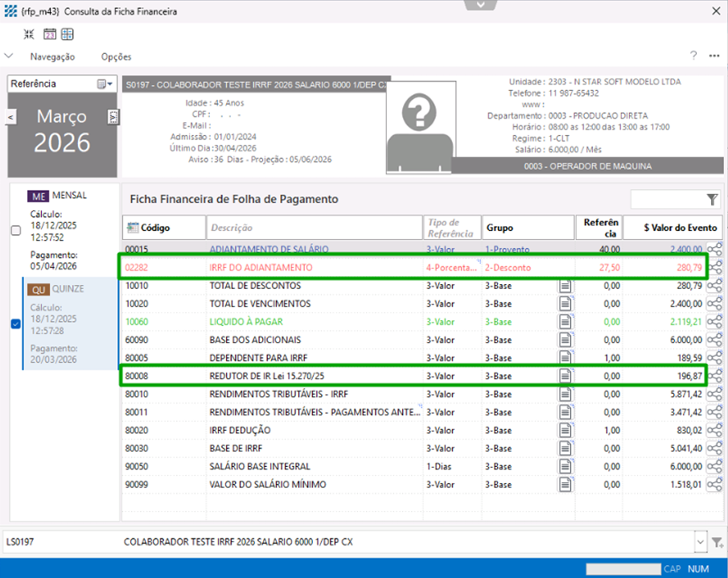
Task: Click the collapse arrows toolbar icon
Action: [29, 35]
